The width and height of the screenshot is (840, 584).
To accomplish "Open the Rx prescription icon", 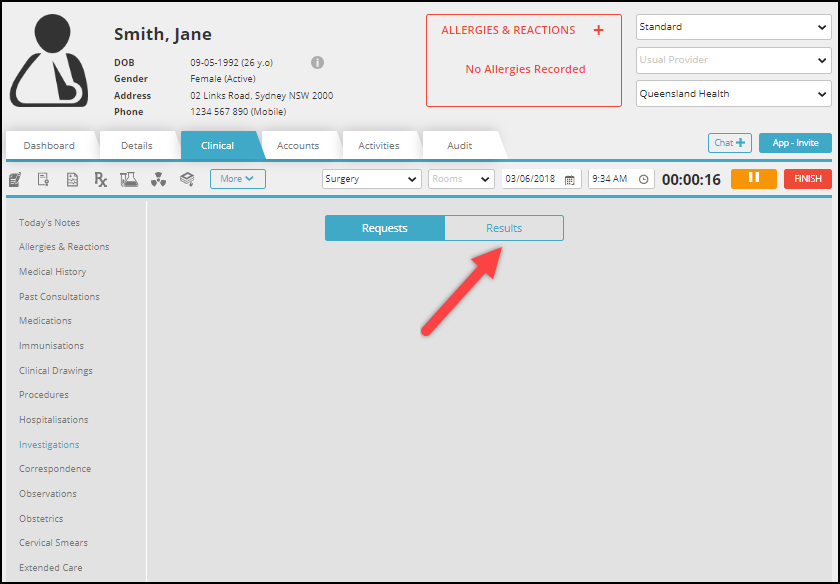I will coord(101,179).
